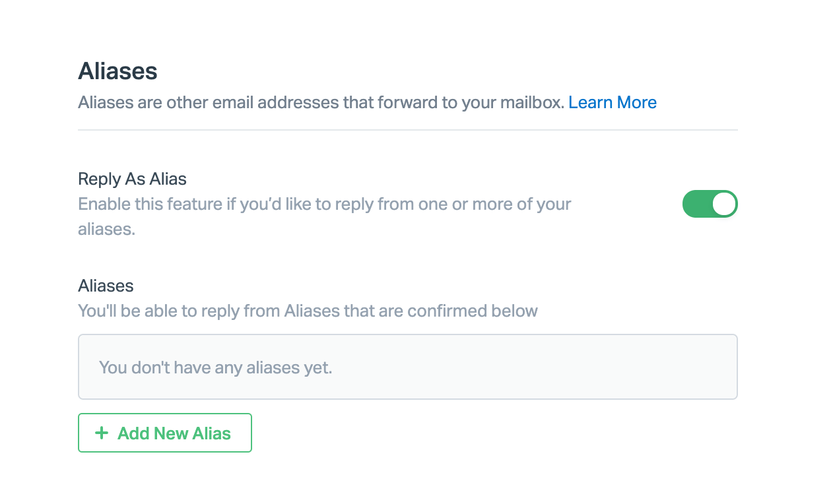Click the second-line word "aliases." under Reply As Alias
The width and height of the screenshot is (833, 504).
tap(106, 229)
